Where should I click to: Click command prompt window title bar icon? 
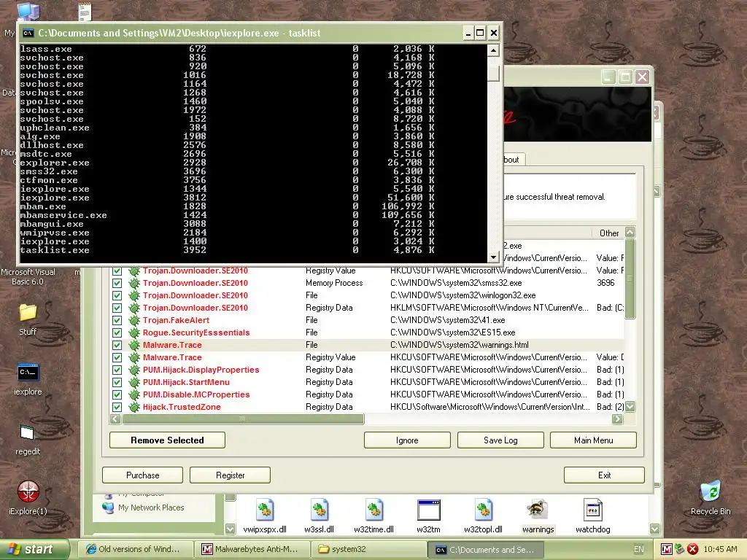click(x=28, y=33)
